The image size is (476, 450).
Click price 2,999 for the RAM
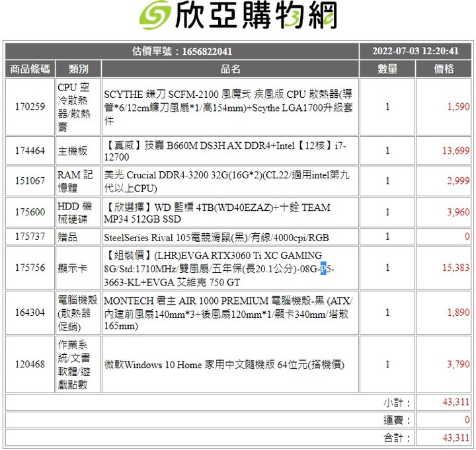(x=458, y=180)
